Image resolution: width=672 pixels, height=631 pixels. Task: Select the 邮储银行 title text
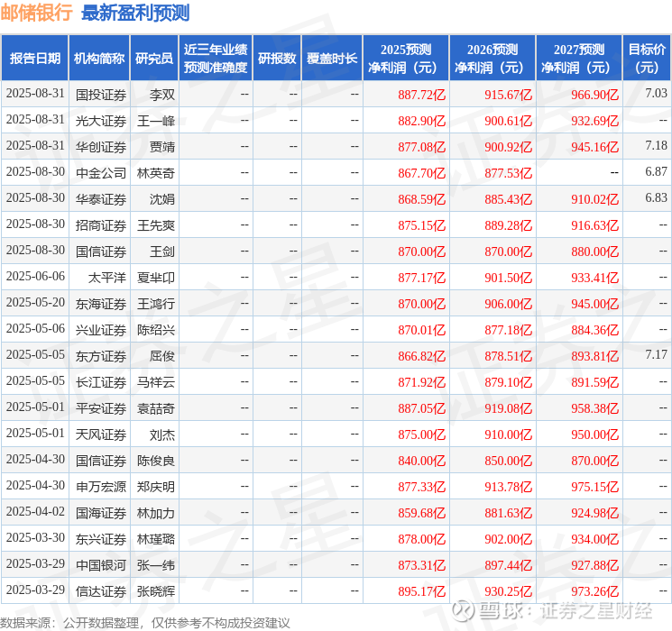tap(36, 13)
